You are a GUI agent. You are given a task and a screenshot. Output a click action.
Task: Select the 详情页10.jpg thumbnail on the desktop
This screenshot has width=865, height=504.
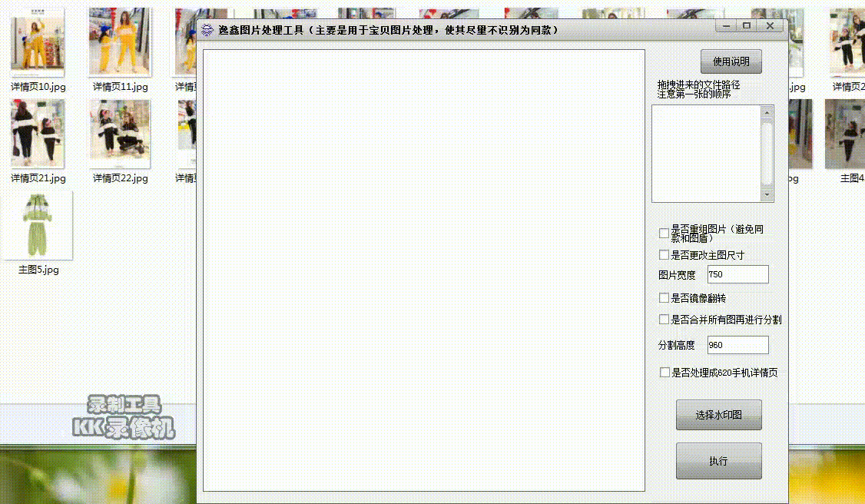pyautogui.click(x=38, y=42)
